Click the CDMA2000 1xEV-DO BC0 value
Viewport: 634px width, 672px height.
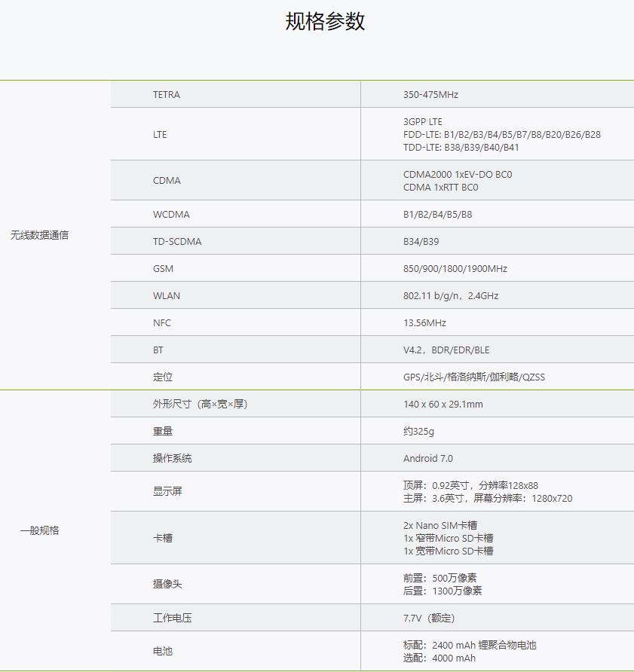tap(457, 175)
